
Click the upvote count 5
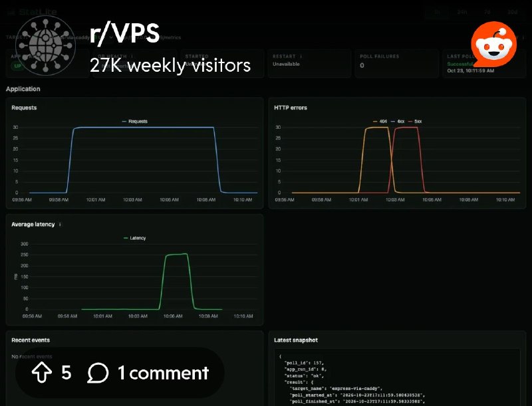coord(66,373)
